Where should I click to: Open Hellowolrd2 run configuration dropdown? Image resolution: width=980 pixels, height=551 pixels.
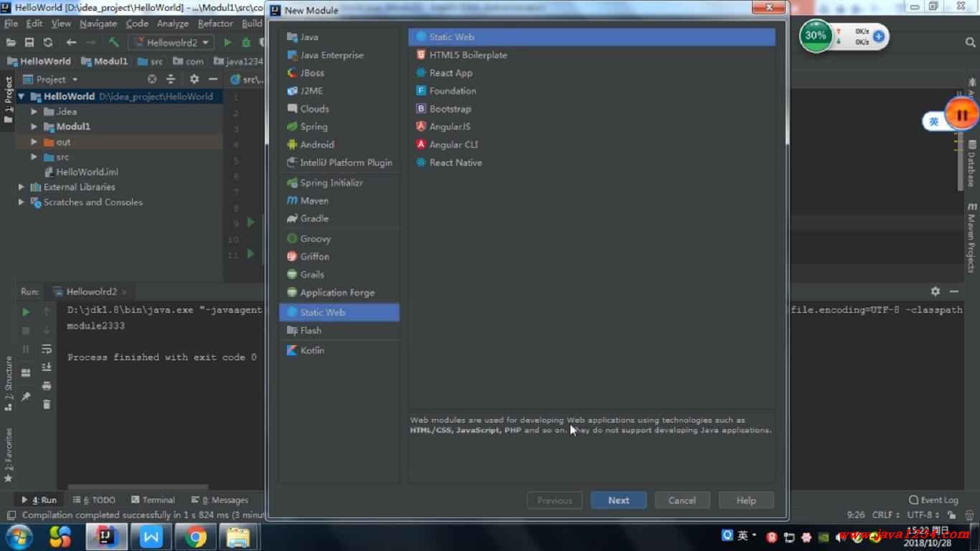click(171, 42)
